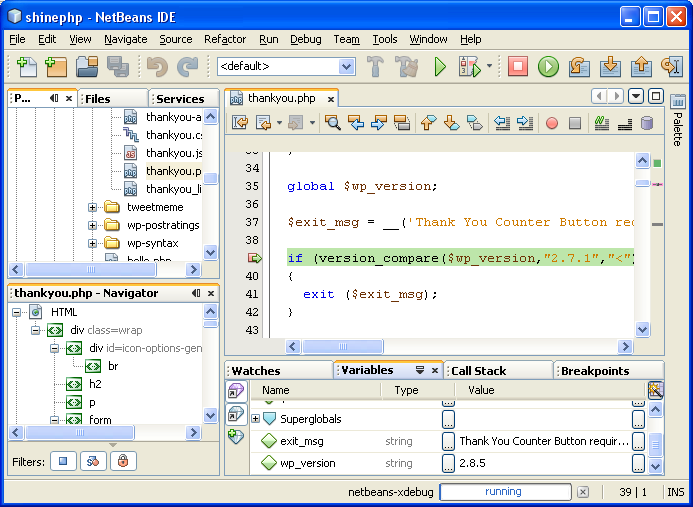Toggle the third Navigator filter button

click(x=122, y=461)
